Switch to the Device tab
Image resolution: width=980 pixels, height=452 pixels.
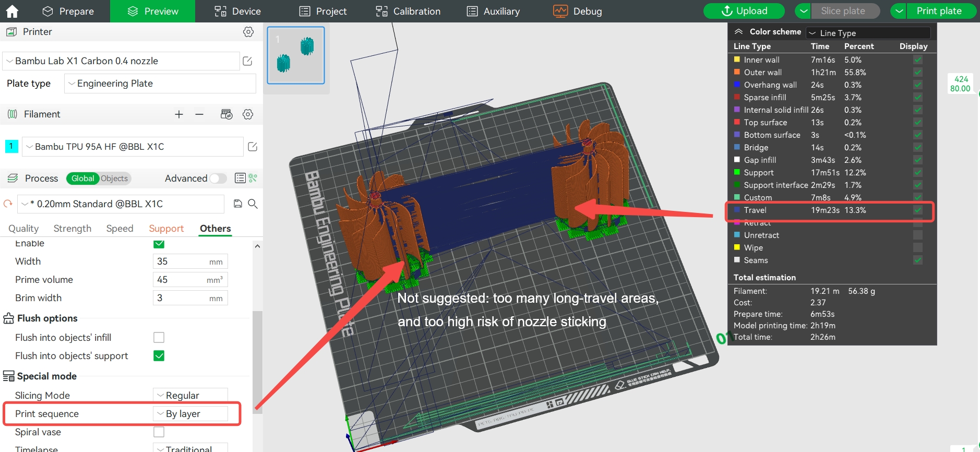click(237, 11)
